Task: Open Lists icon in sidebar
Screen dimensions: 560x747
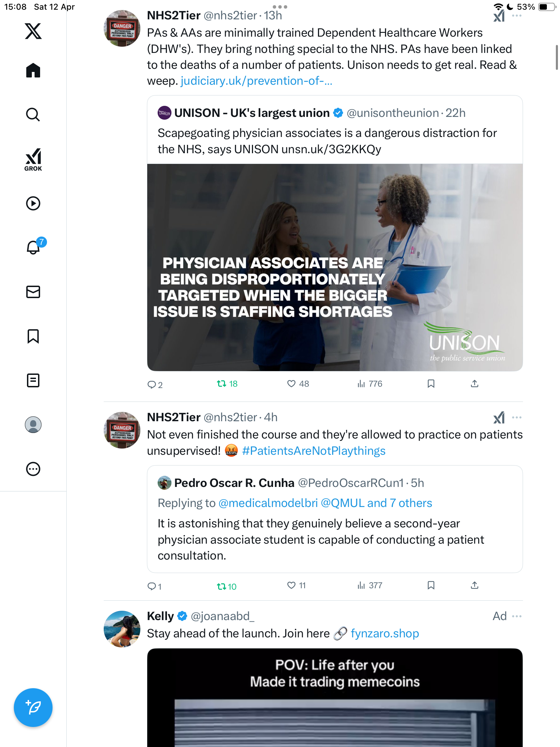Action: click(33, 380)
